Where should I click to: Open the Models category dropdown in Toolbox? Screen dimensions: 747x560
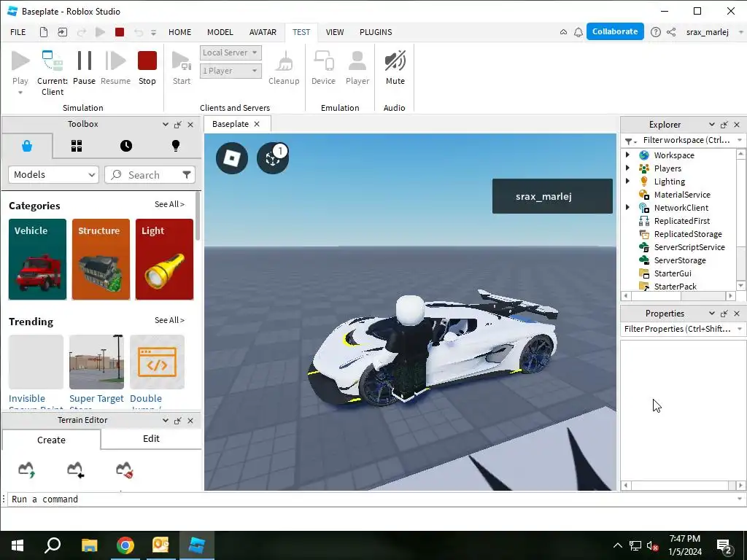(53, 175)
